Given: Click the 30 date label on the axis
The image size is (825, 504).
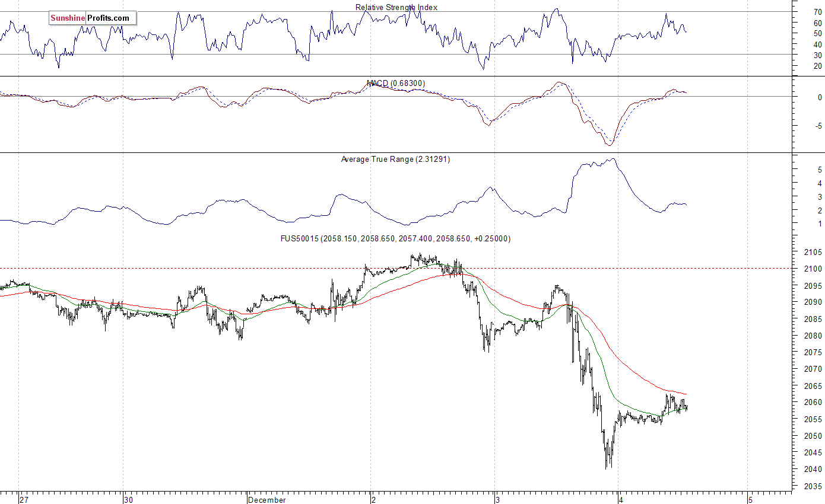Looking at the screenshot, I should (x=129, y=500).
